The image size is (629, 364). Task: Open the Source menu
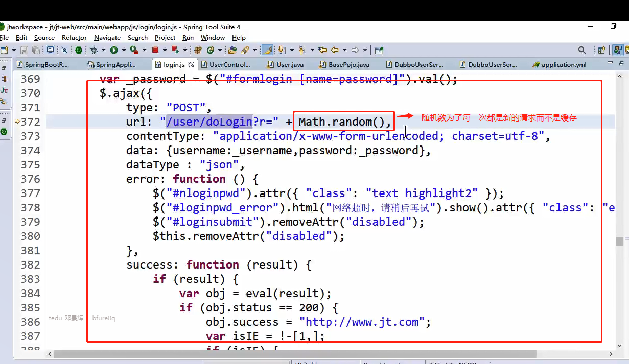point(44,37)
